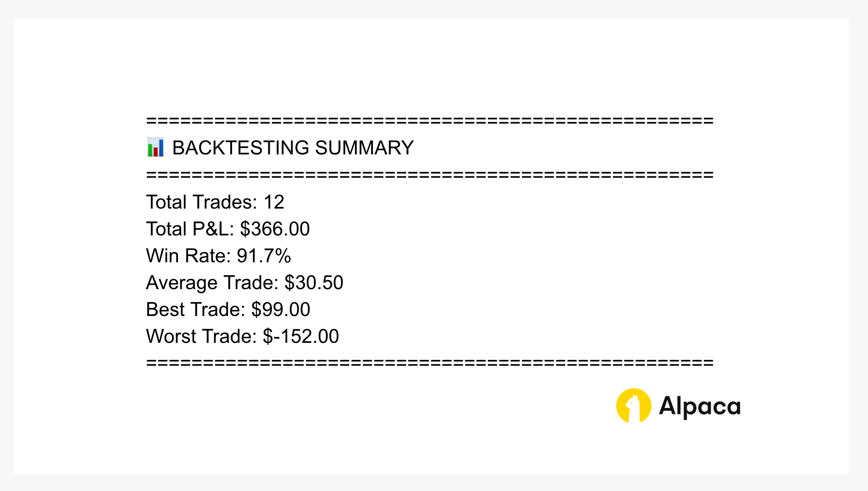Click the $-152.00 amount
This screenshot has width=868, height=491.
point(301,336)
